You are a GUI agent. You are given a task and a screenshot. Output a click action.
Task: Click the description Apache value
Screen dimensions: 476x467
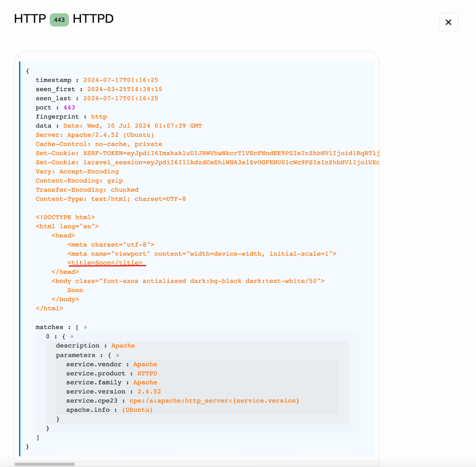(x=123, y=346)
